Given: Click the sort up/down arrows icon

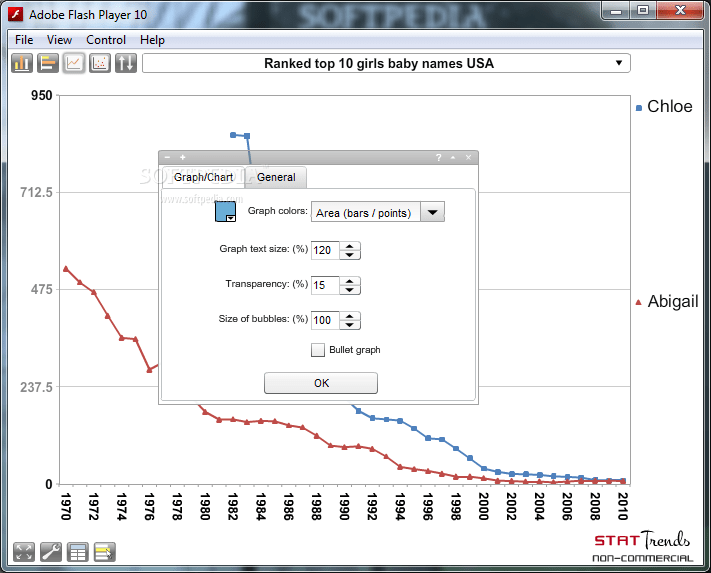Looking at the screenshot, I should pyautogui.click(x=126, y=63).
